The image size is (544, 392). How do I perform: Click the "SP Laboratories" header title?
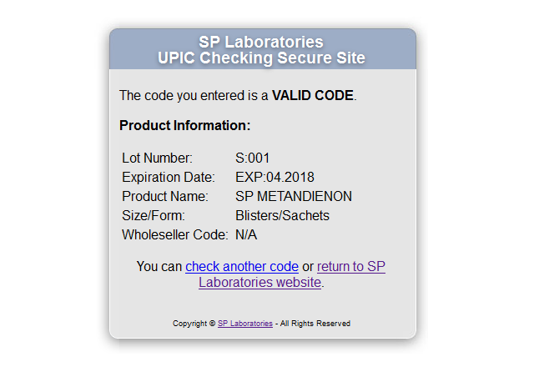[261, 43]
